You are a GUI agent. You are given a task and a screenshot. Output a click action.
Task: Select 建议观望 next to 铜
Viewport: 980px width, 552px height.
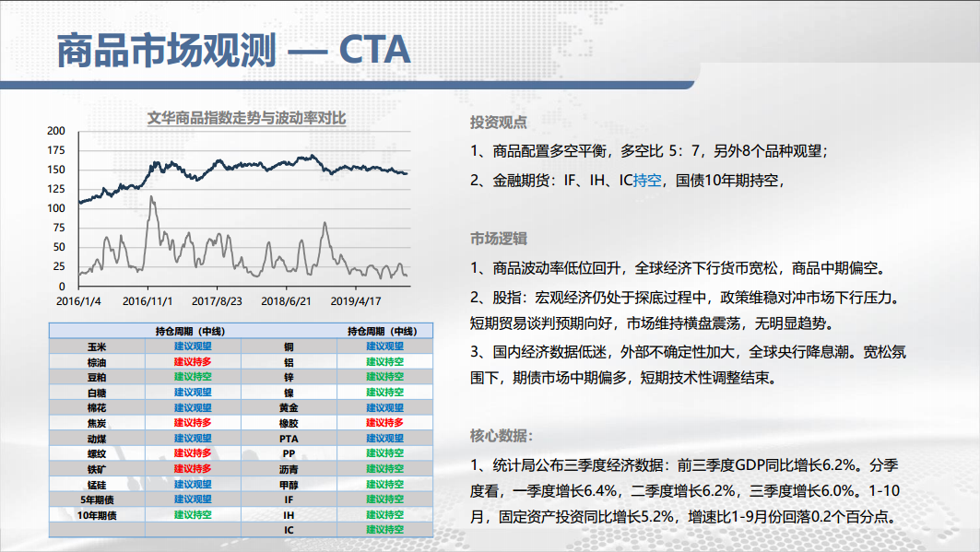pyautogui.click(x=385, y=346)
